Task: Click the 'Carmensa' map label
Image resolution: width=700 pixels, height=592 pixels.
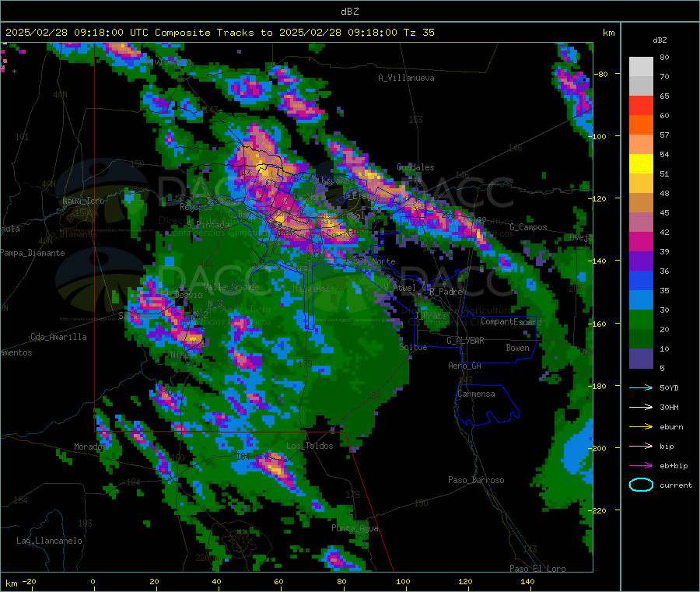Action: click(476, 394)
